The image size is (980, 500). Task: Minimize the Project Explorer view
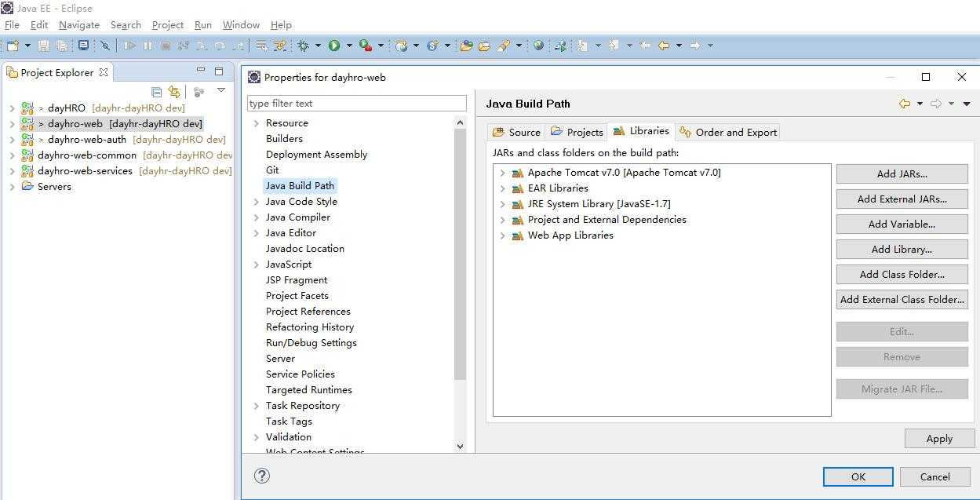pyautogui.click(x=201, y=71)
